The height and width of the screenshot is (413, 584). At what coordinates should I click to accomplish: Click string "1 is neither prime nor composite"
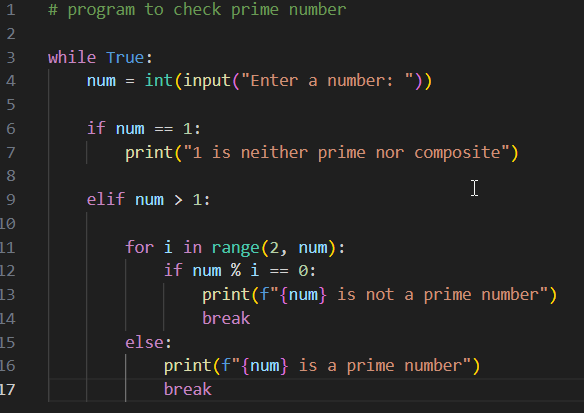pyautogui.click(x=347, y=153)
